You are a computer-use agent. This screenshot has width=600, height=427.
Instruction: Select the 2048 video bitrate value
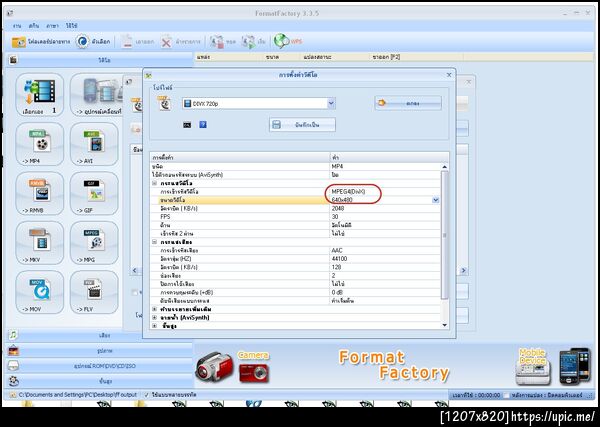338,209
